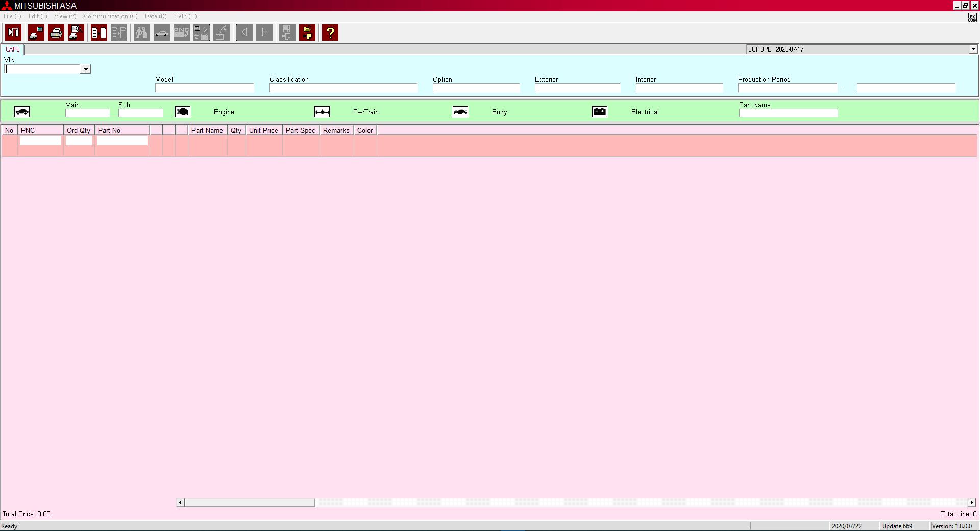Open the Edit (E) menu
The image size is (980, 531).
(x=38, y=16)
